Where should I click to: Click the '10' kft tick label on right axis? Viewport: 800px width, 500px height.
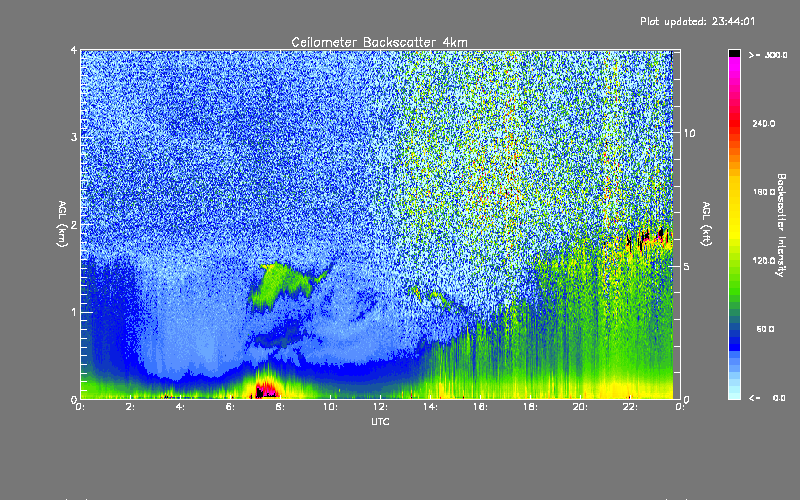pyautogui.click(x=689, y=133)
